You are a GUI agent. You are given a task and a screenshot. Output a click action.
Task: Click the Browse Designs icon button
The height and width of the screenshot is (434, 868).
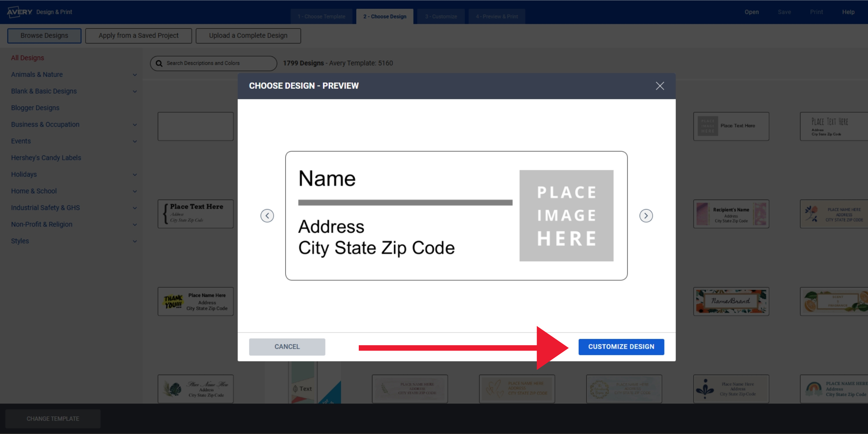tap(44, 35)
